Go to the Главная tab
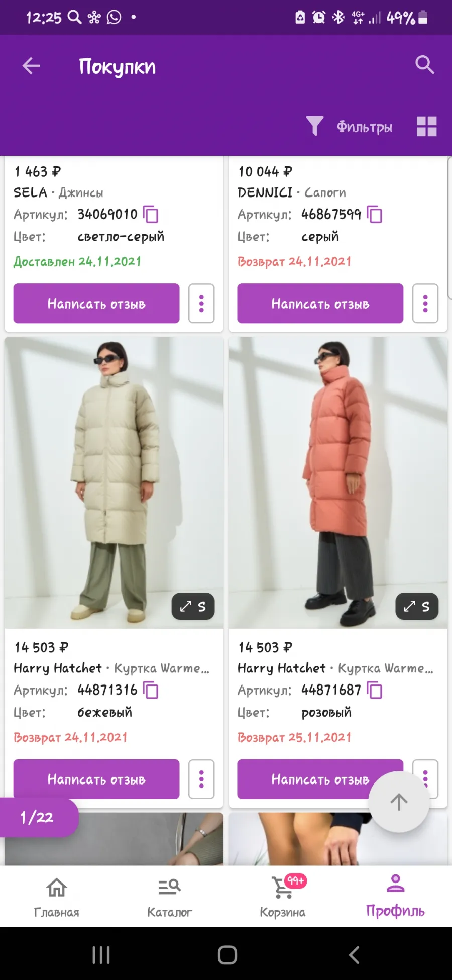452x980 pixels. (57, 897)
